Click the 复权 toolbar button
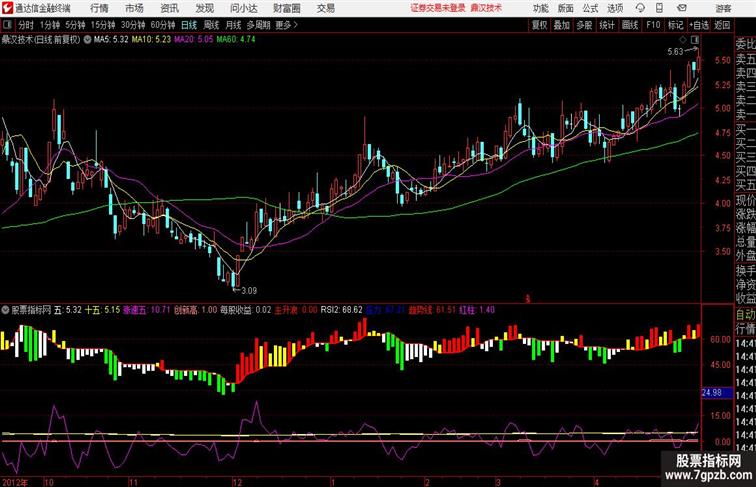The height and width of the screenshot is (487, 756). 539,25
